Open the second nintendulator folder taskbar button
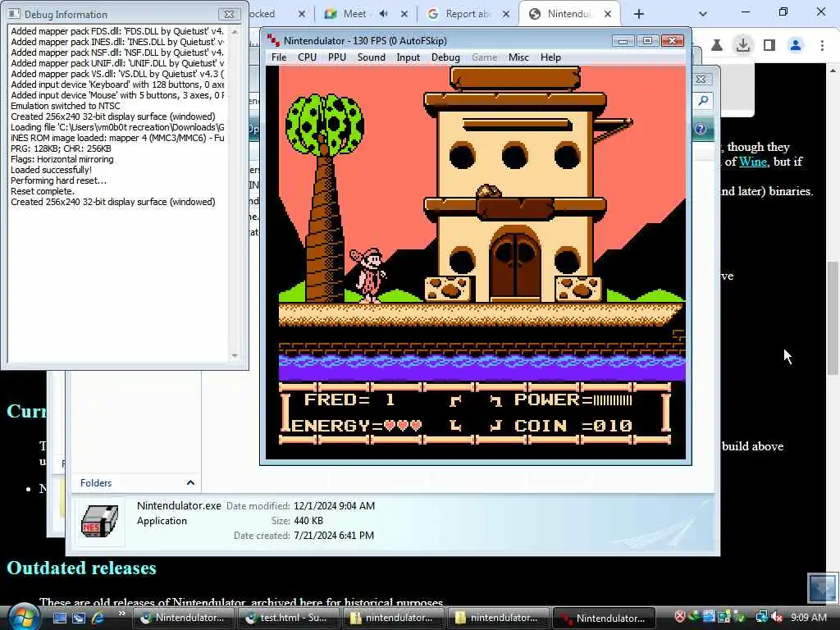840x630 pixels. click(x=498, y=618)
